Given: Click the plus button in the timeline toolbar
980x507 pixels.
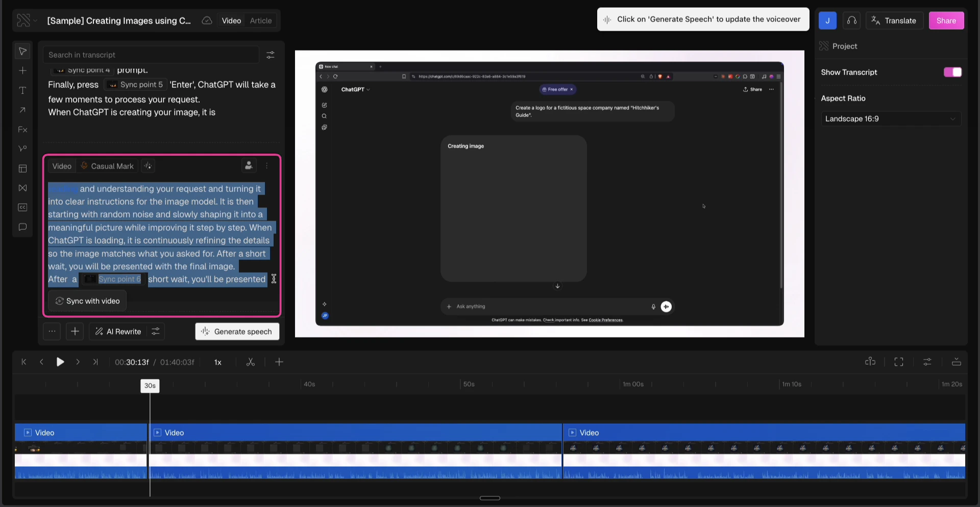Looking at the screenshot, I should coord(279,362).
